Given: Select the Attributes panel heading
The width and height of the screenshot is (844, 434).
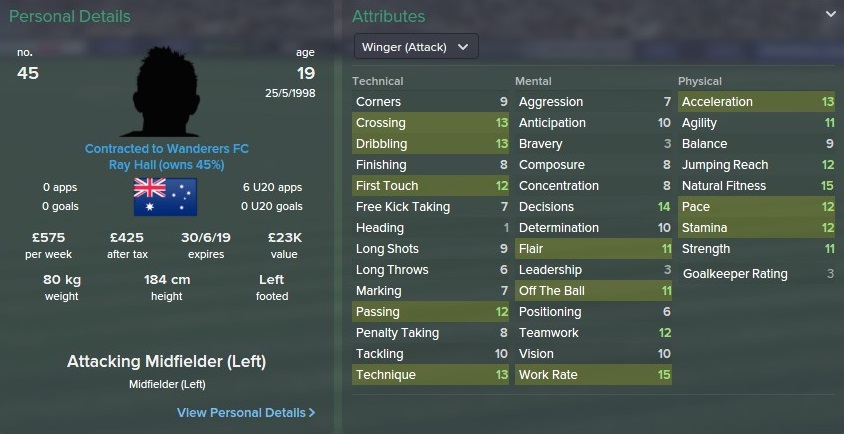Looking at the screenshot, I should (389, 17).
